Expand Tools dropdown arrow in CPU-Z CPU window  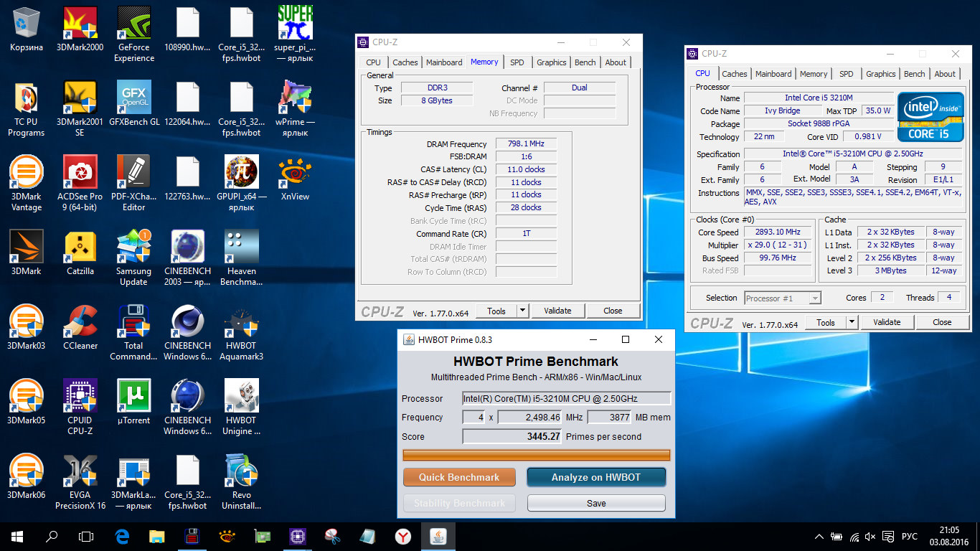point(852,322)
